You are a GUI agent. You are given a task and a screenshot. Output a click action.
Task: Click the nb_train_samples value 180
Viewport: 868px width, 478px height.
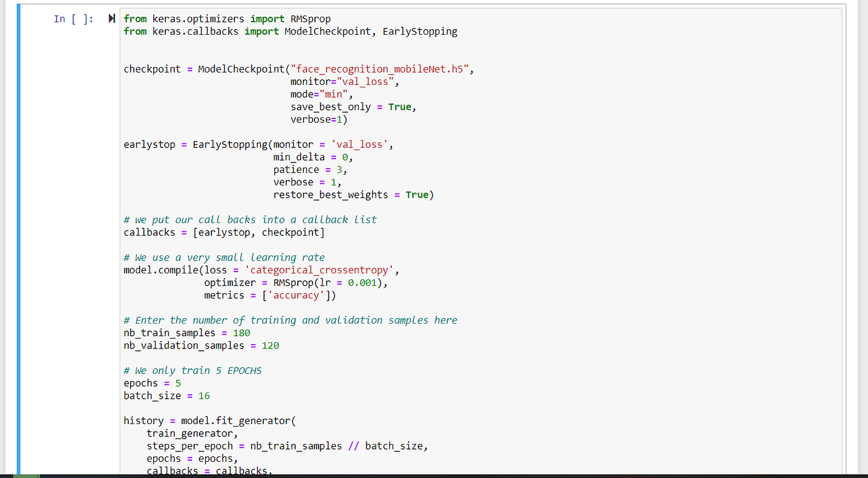click(241, 333)
